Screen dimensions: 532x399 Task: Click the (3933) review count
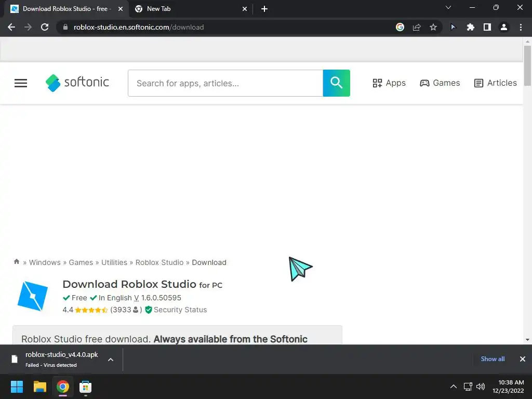tap(126, 310)
